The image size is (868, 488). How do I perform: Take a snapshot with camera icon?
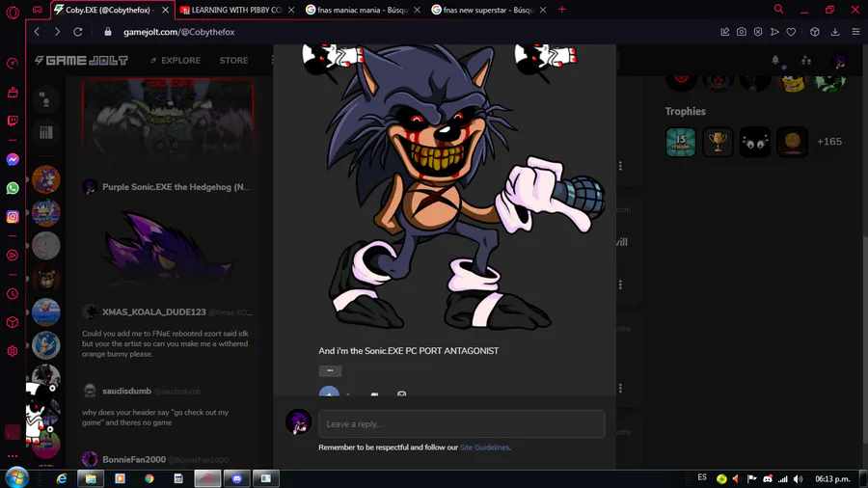coord(742,32)
